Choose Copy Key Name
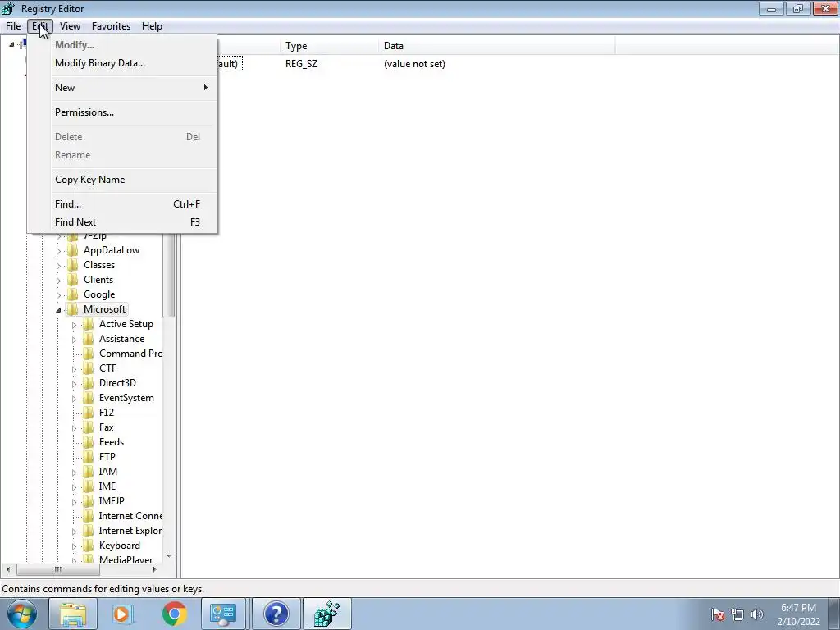The image size is (840, 630). click(x=122, y=180)
